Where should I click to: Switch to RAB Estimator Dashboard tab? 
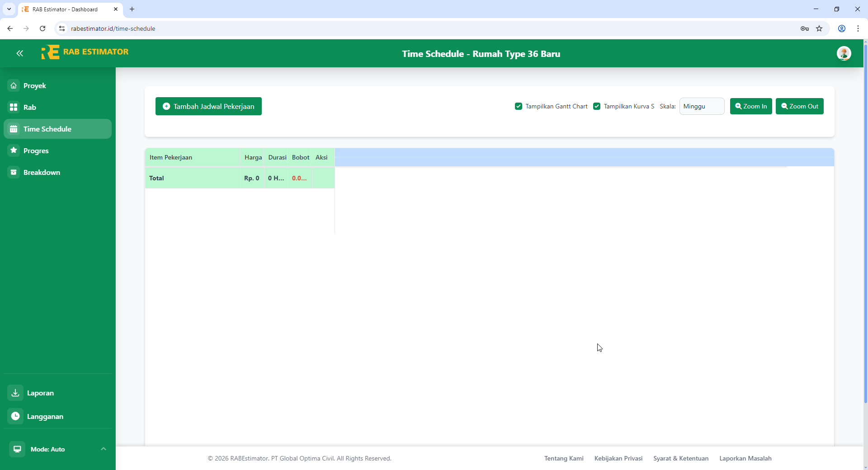click(x=66, y=9)
